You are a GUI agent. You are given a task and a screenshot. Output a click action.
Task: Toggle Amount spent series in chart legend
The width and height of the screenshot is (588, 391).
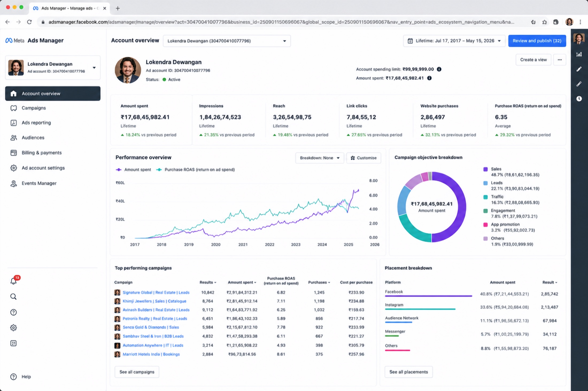pyautogui.click(x=133, y=170)
